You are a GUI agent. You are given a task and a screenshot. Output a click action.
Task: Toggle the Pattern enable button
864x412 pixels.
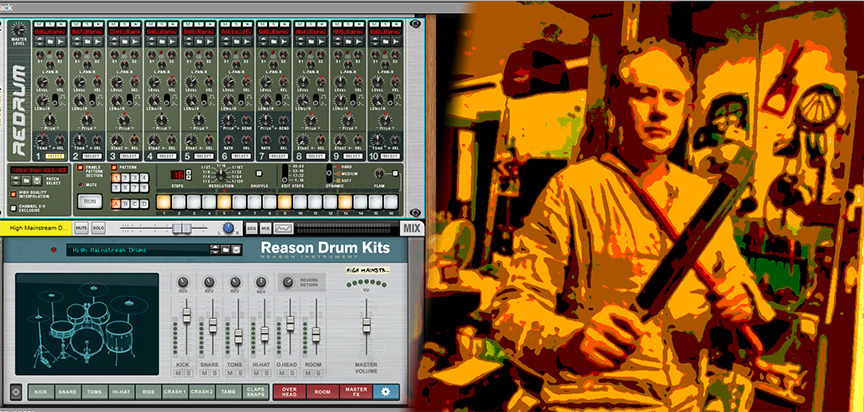tap(114, 167)
